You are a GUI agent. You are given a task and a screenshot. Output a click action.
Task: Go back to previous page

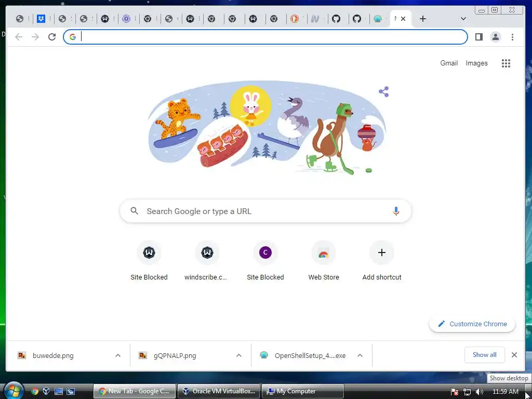pyautogui.click(x=19, y=37)
